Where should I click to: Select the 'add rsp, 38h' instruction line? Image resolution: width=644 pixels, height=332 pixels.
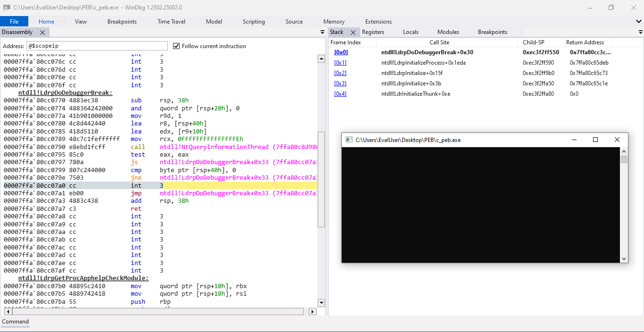click(x=160, y=201)
